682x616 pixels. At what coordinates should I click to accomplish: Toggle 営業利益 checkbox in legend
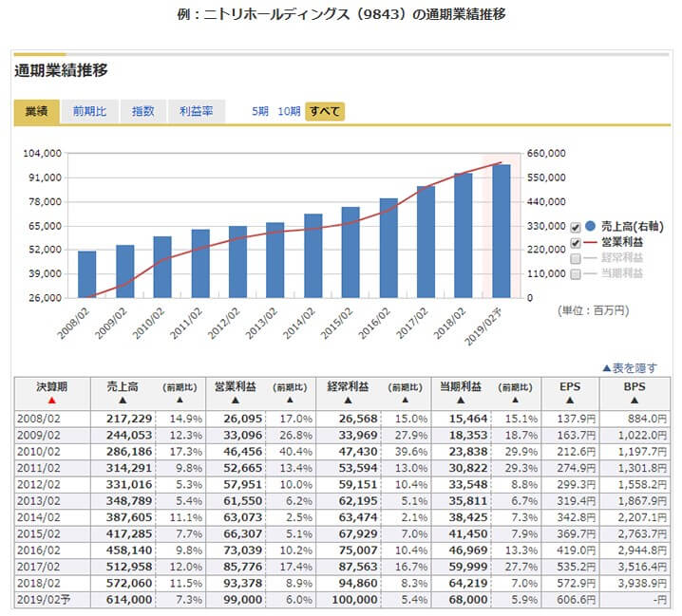575,243
